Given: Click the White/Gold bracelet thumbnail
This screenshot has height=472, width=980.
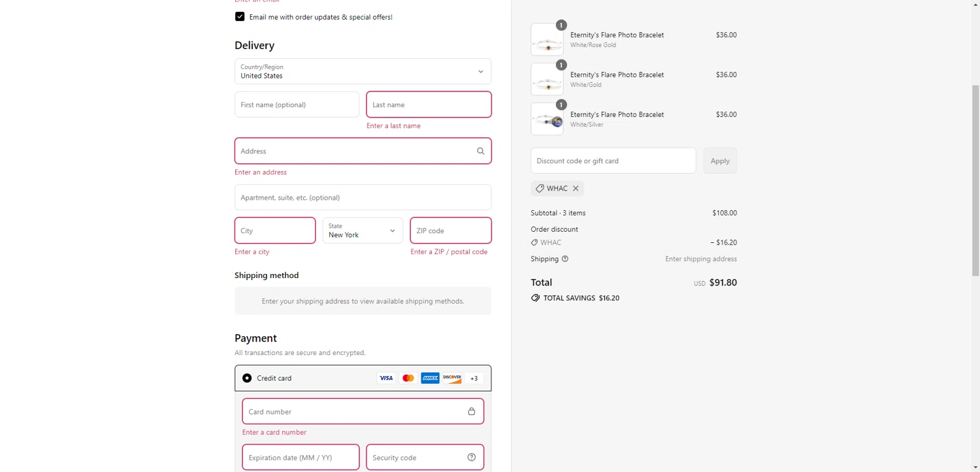Looking at the screenshot, I should point(547,79).
